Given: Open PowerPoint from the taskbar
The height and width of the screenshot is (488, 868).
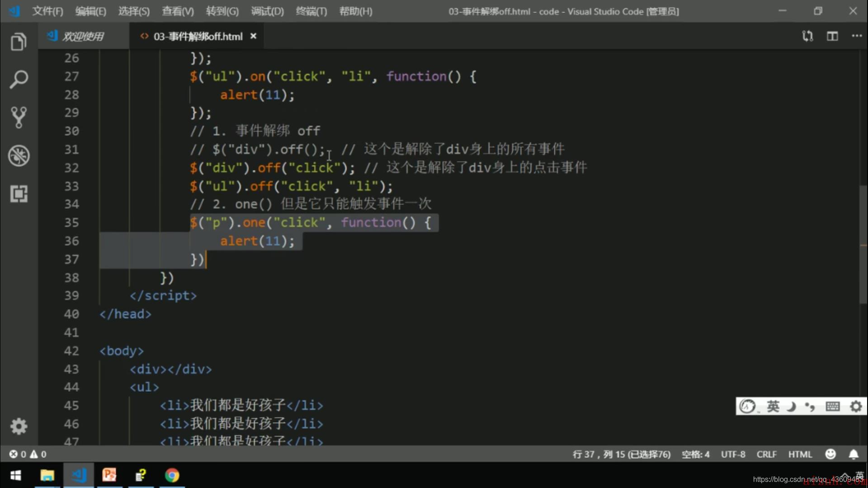Looking at the screenshot, I should (109, 475).
